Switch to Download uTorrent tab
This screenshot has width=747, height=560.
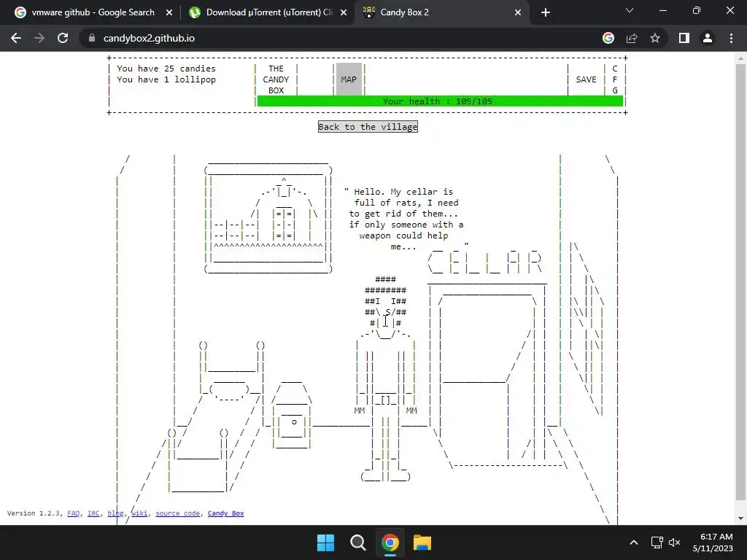pos(267,12)
